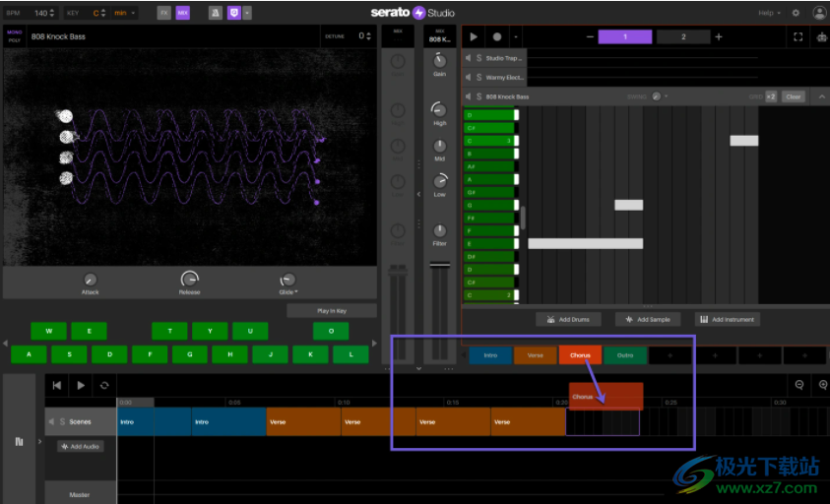Toggle the grid x2 button

click(771, 96)
